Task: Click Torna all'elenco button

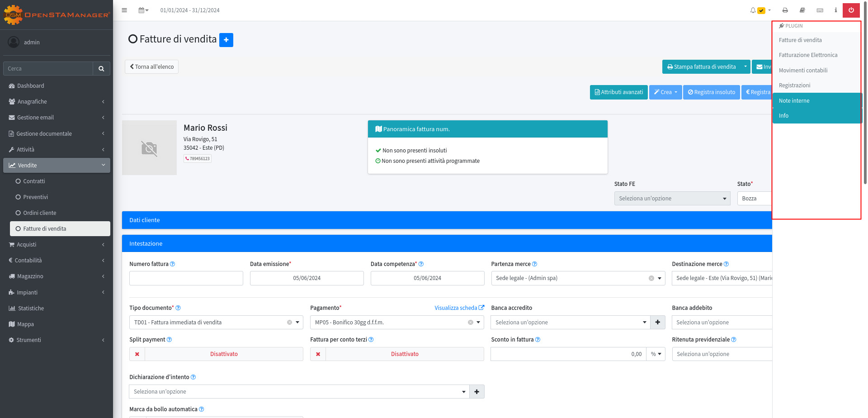Action: click(x=151, y=67)
